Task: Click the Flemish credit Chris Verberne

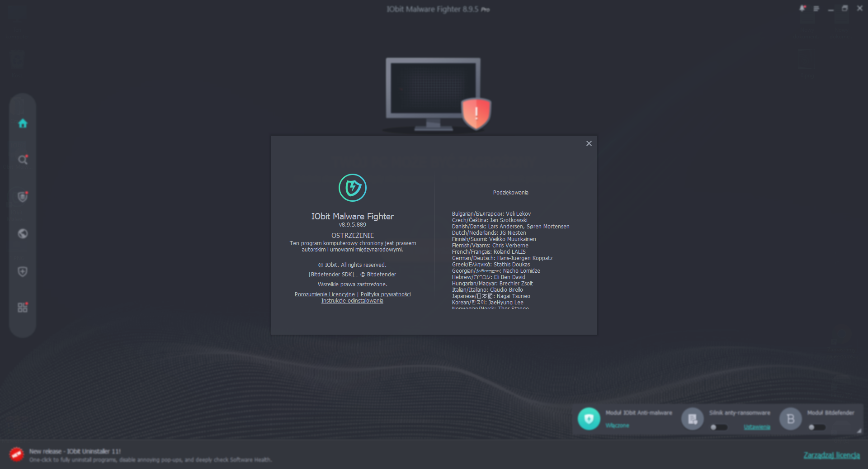Action: 490,246
